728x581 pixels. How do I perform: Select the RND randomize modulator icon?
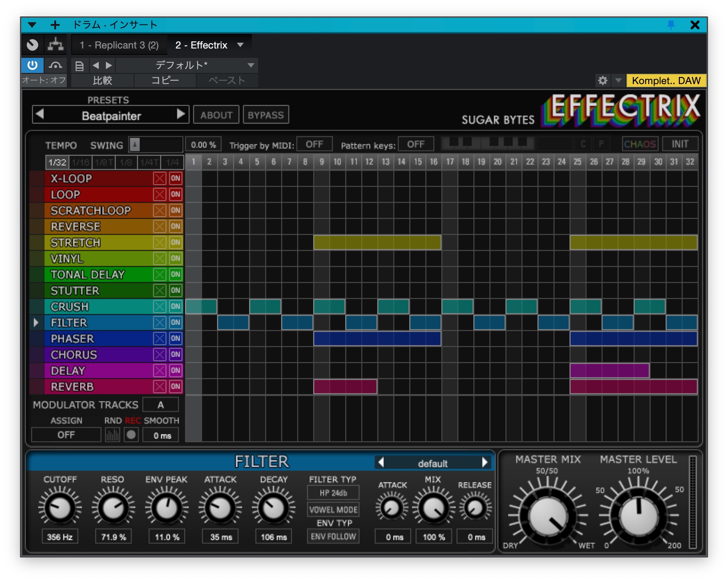pos(113,435)
